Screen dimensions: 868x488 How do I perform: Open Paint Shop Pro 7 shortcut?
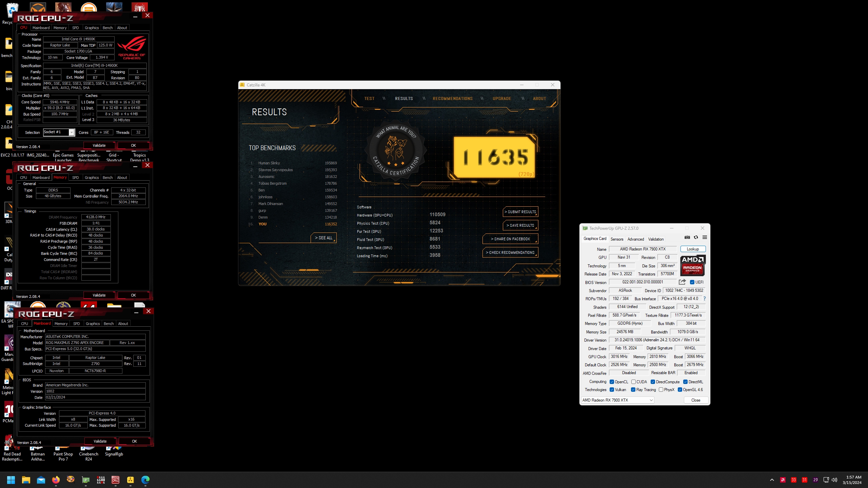coord(63,454)
